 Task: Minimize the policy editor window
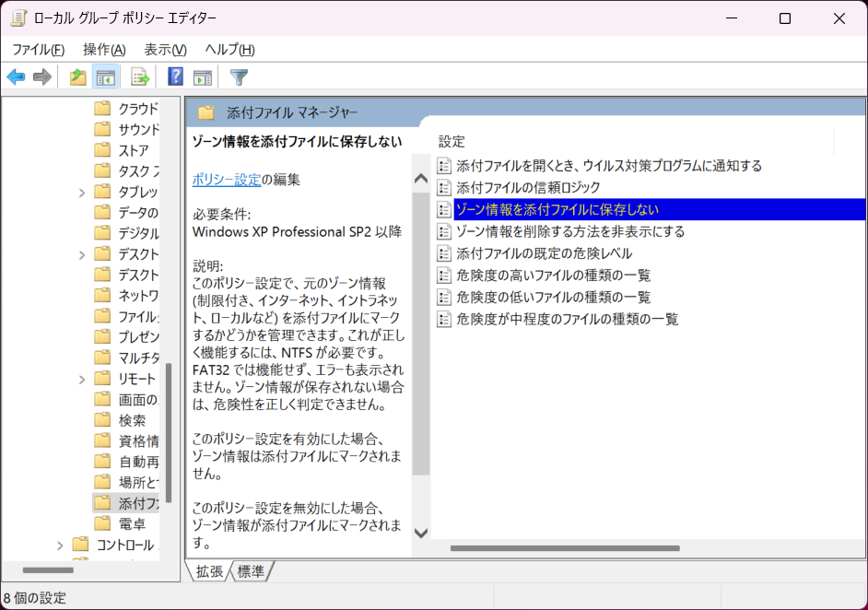click(x=732, y=18)
